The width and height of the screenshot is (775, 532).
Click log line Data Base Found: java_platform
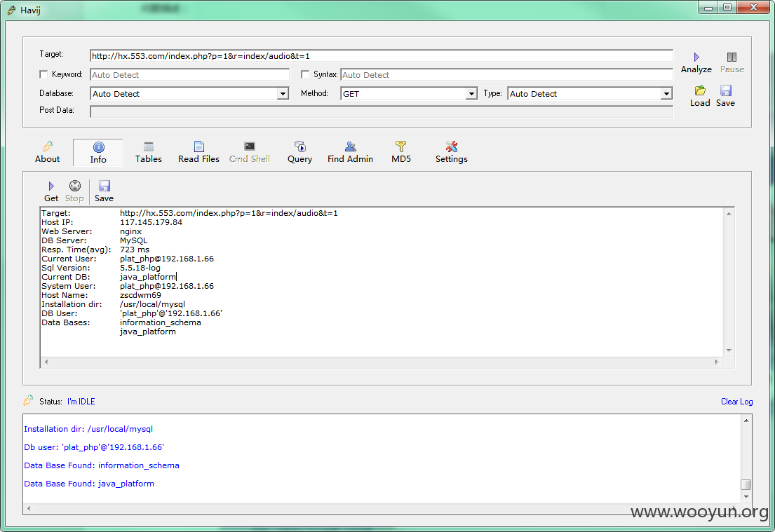(89, 484)
